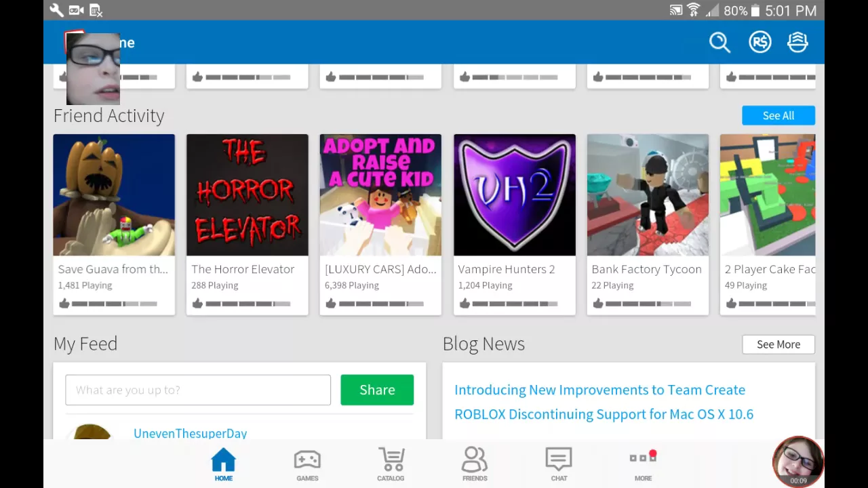This screenshot has width=868, height=488.
Task: Click the UnevenThesuperDay avatar image
Action: pyautogui.click(x=92, y=432)
